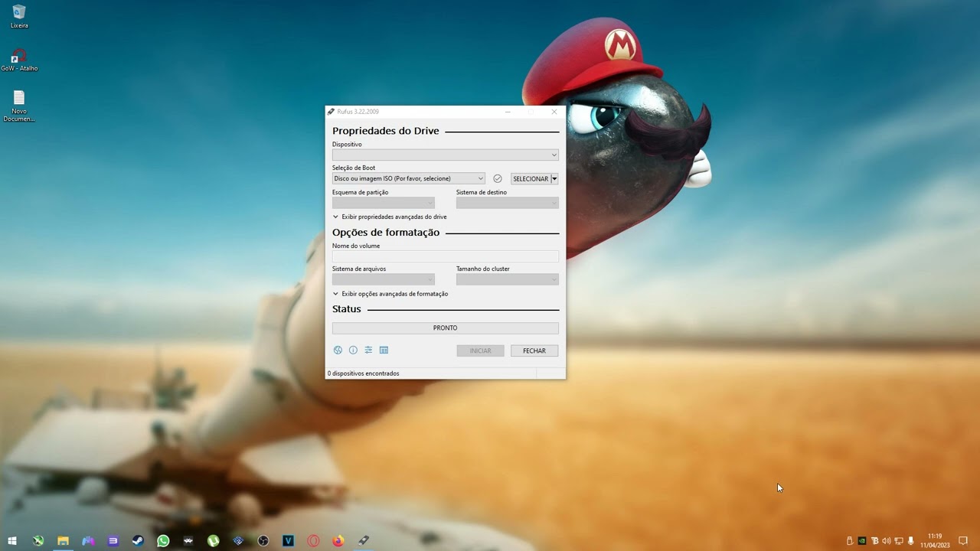The image size is (980, 551).
Task: Open the NVIDIA tray icon
Action: (x=862, y=541)
